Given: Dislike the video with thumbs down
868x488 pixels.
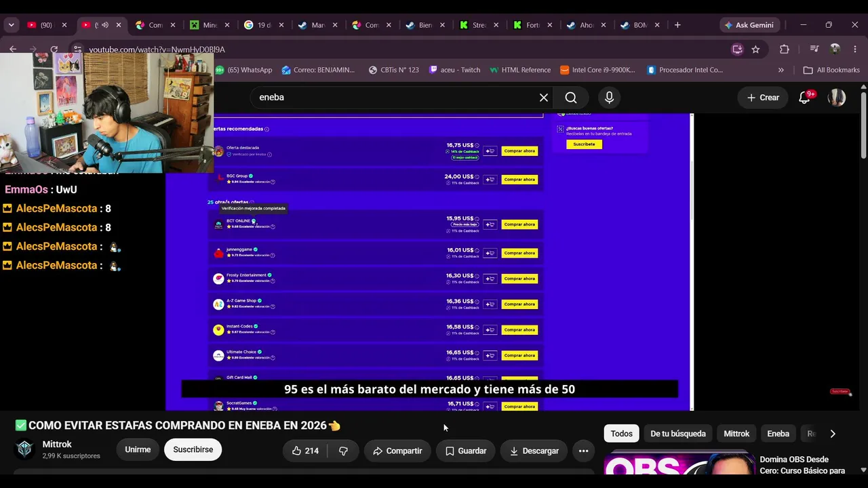Looking at the screenshot, I should coord(343,451).
